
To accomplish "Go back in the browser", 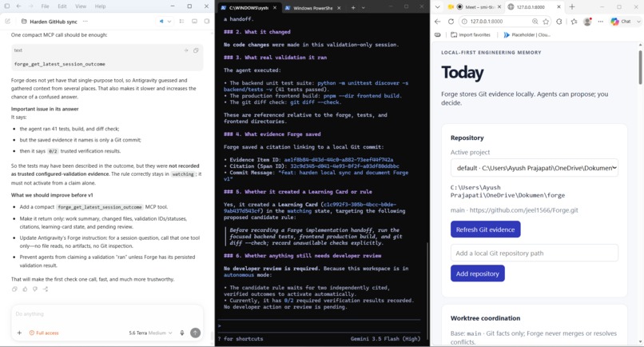I will (x=437, y=22).
